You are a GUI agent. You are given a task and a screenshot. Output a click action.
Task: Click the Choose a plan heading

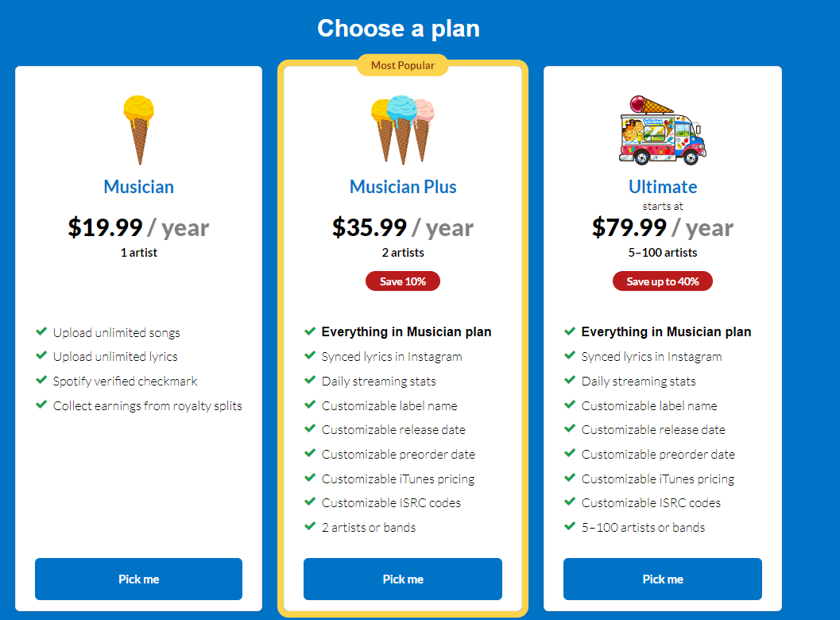click(x=399, y=29)
